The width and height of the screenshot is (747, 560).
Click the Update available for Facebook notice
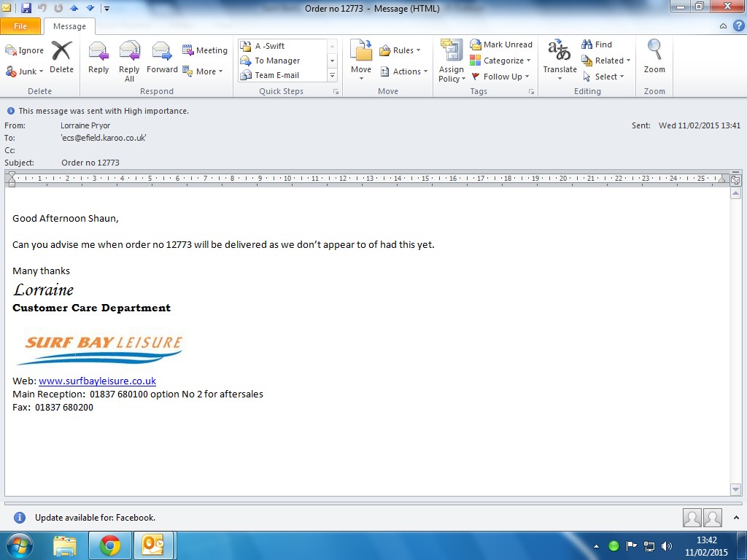click(x=95, y=518)
